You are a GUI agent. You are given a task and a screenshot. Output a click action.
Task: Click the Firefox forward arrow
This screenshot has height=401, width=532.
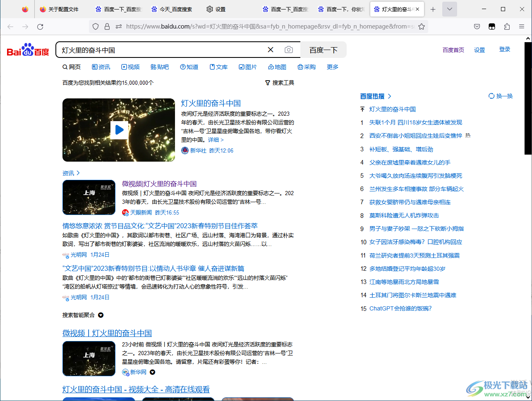click(x=25, y=26)
